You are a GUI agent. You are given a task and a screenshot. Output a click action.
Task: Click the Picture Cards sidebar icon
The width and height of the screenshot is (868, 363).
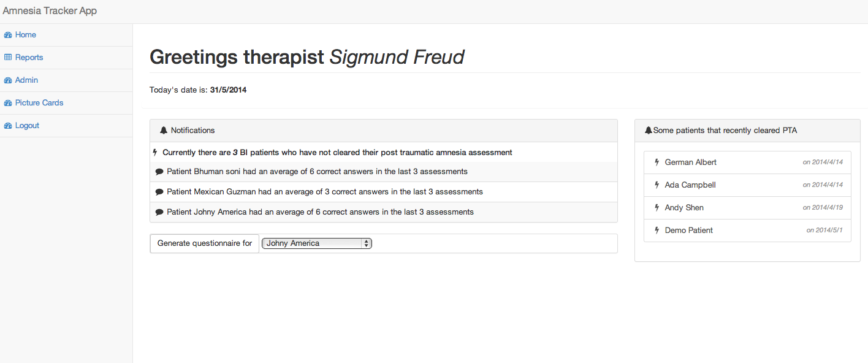pos(8,103)
